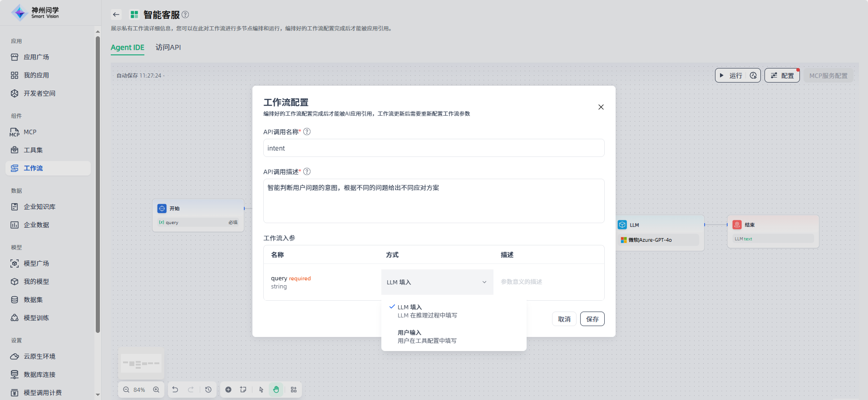This screenshot has width=868, height=400.
Task: Click the canvas minimap thumbnail
Action: (x=141, y=364)
